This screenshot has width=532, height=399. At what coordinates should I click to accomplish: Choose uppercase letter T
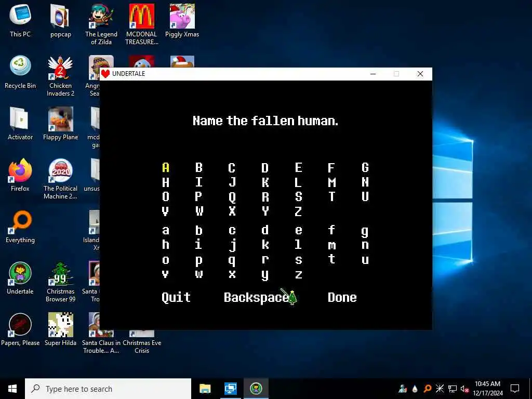click(x=331, y=197)
